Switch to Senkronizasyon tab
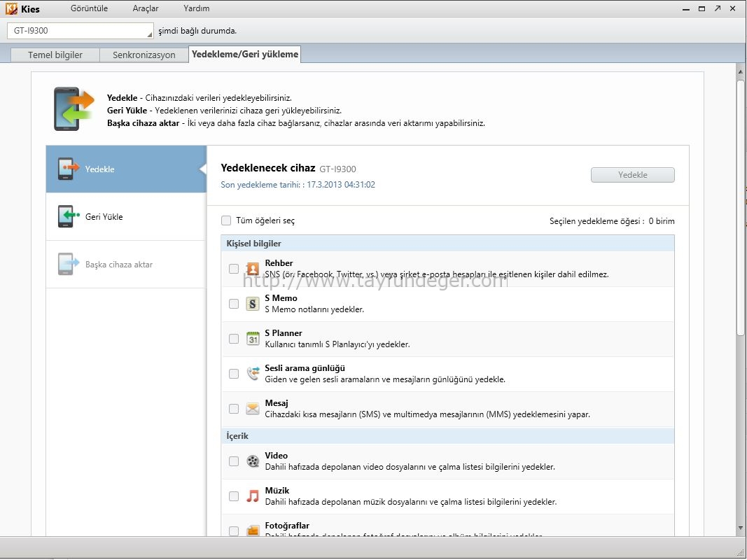The height and width of the screenshot is (560, 747). (144, 55)
